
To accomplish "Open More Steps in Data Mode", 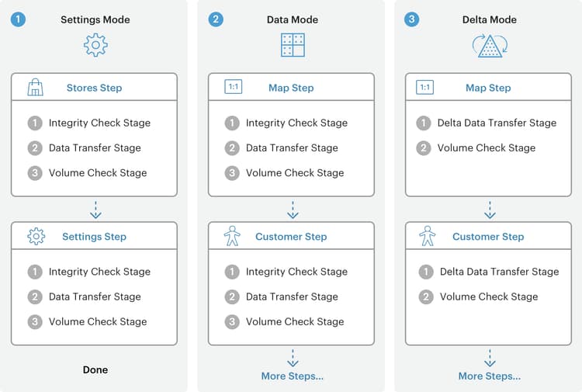I will click(293, 376).
